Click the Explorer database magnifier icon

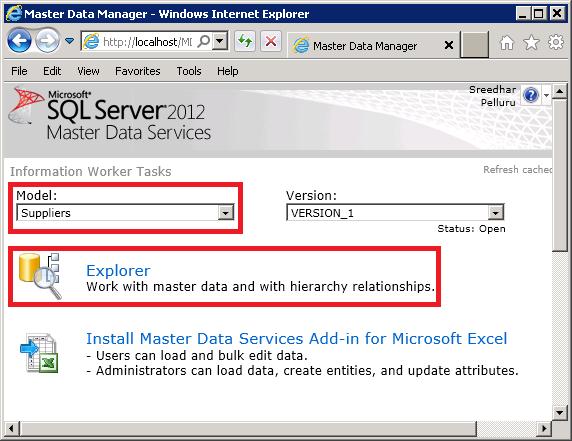click(x=39, y=276)
